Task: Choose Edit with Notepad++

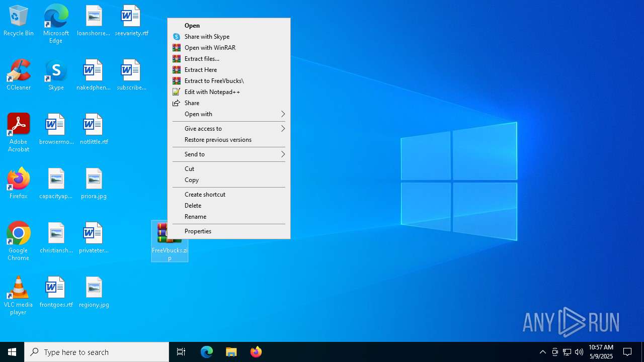Action: (229, 92)
